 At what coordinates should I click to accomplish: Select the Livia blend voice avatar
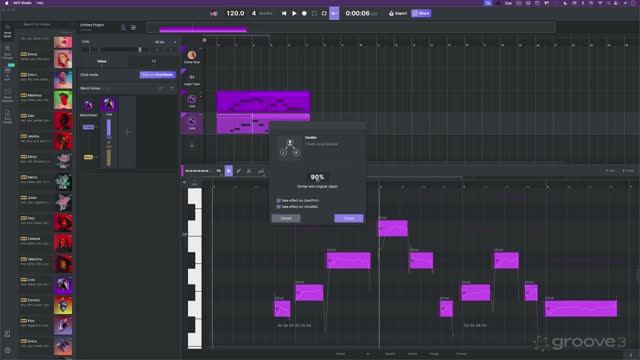click(x=109, y=104)
